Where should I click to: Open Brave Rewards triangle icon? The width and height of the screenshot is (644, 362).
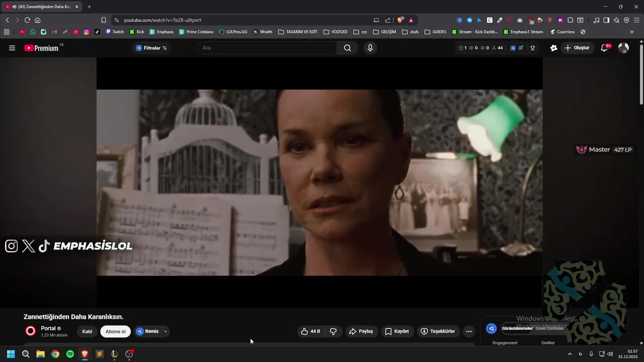coord(411,20)
